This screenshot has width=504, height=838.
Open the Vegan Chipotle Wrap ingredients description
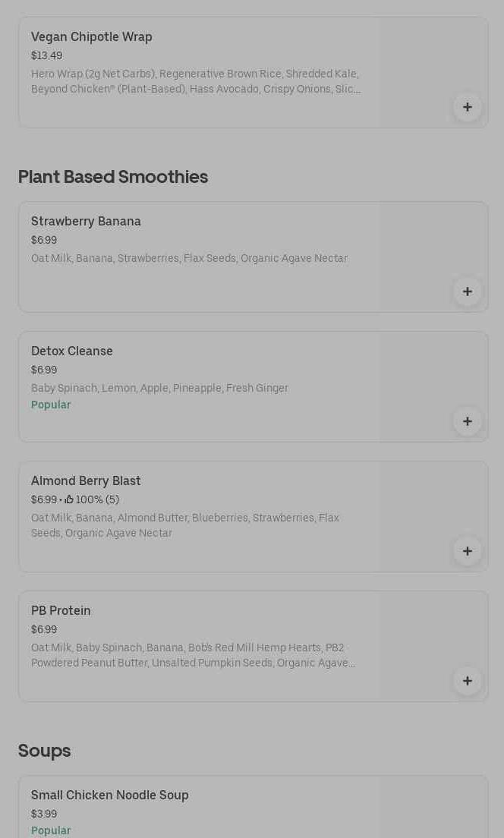(x=196, y=81)
